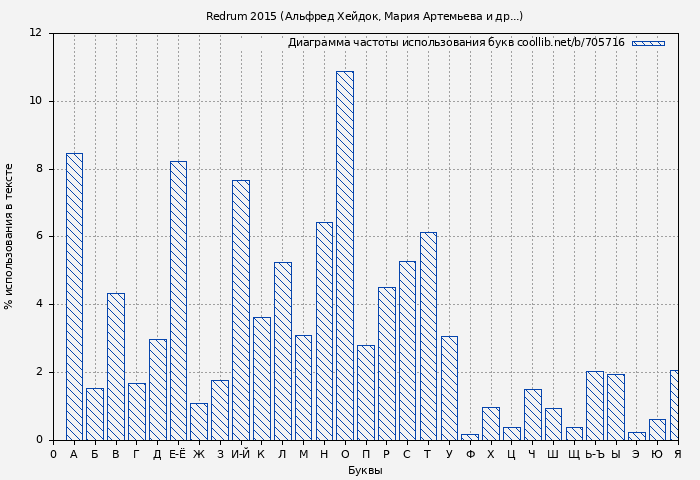This screenshot has height=480, width=700.
Task: Click the bar for letter Н
Action: coord(324,331)
